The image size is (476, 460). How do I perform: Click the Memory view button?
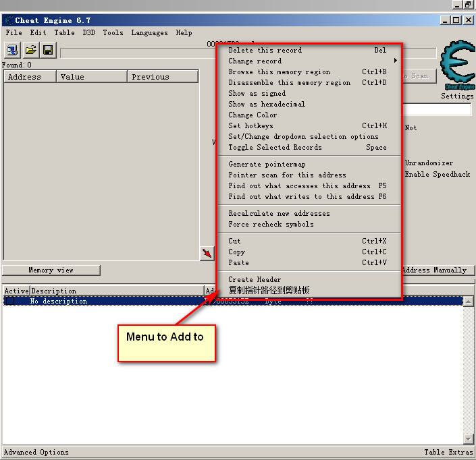click(51, 270)
